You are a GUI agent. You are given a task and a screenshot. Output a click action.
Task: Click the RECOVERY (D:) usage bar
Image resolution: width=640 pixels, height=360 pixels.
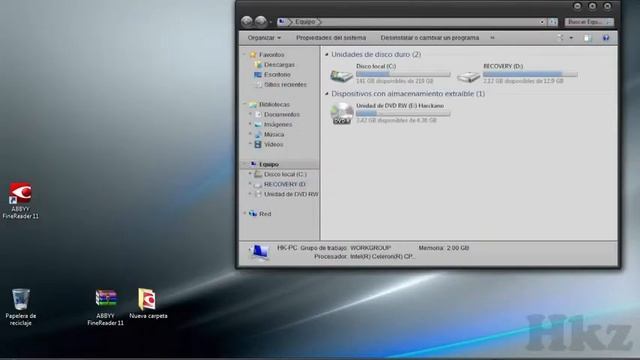pos(530,74)
